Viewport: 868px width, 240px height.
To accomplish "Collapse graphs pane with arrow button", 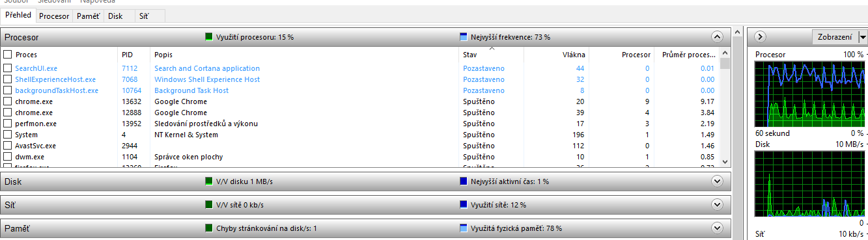I will pyautogui.click(x=760, y=37).
